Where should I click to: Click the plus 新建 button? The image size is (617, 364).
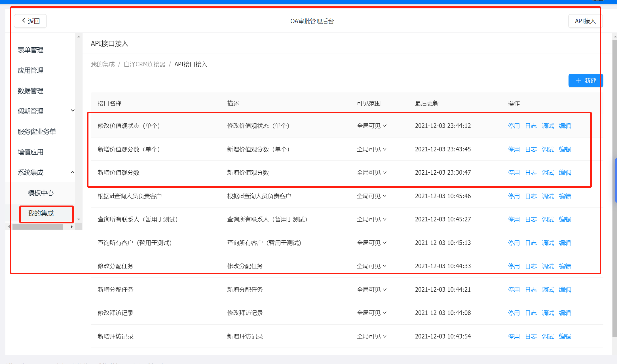pos(586,81)
